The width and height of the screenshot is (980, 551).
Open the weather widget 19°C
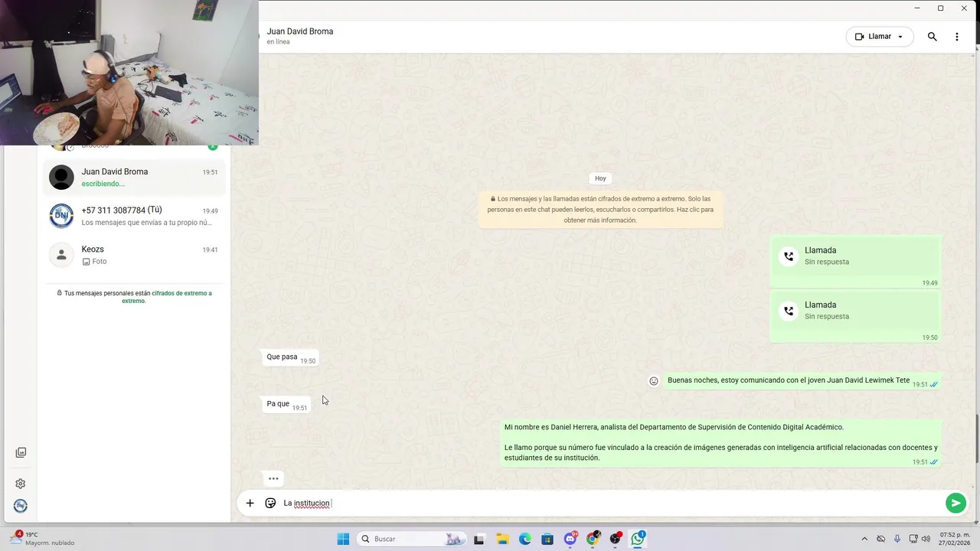click(x=44, y=539)
